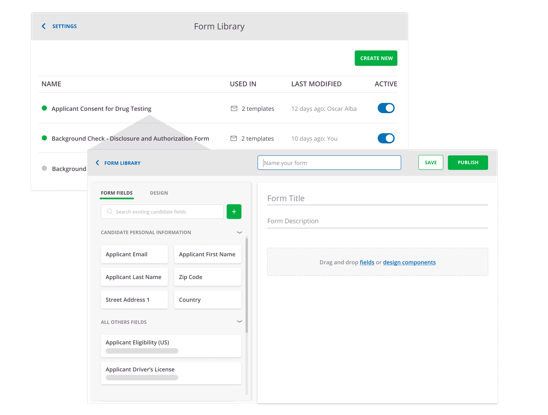Click grey status dot of third form row

coord(44,168)
